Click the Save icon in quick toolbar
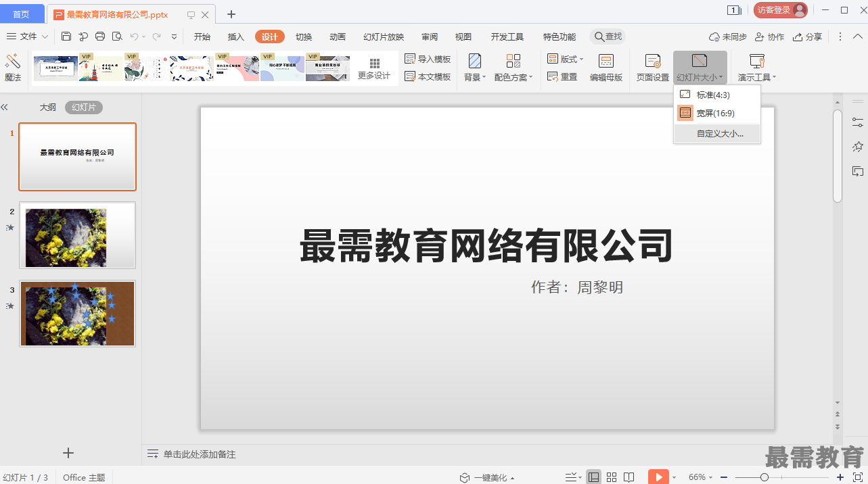 pos(66,37)
